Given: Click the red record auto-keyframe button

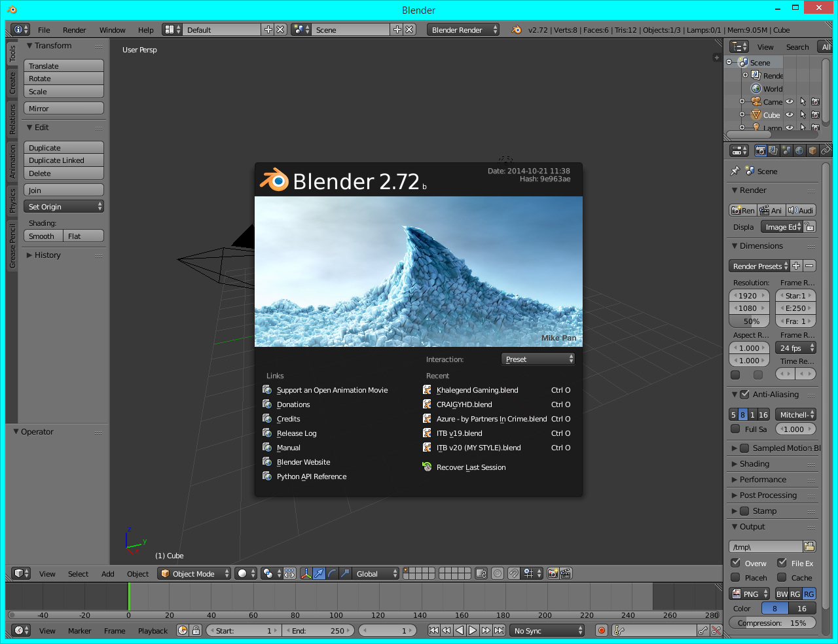Looking at the screenshot, I should click(602, 630).
